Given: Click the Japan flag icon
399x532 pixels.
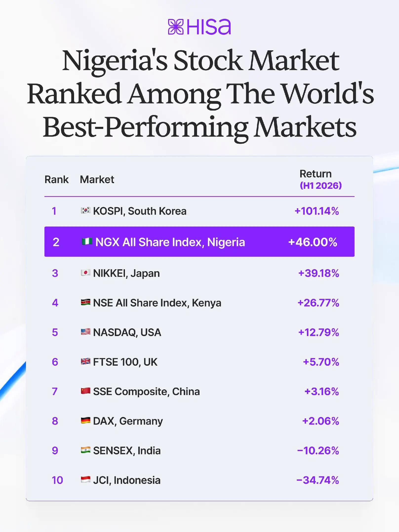Looking at the screenshot, I should [85, 273].
